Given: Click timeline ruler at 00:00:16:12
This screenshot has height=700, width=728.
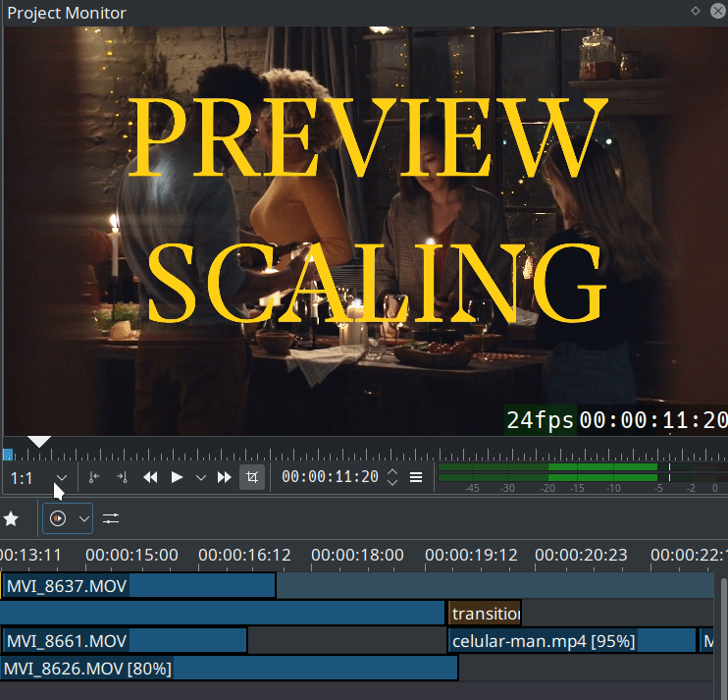Looking at the screenshot, I should 244,555.
